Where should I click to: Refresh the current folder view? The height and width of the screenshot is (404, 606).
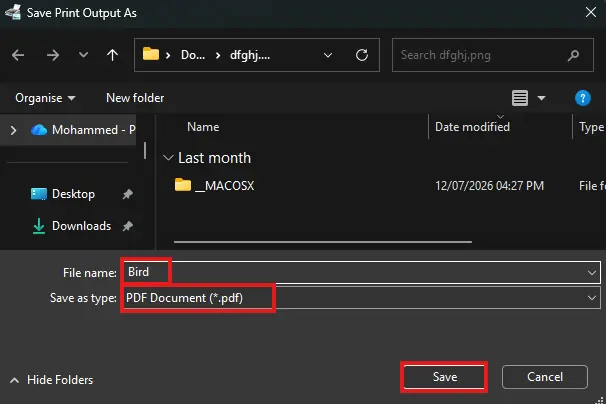point(362,55)
